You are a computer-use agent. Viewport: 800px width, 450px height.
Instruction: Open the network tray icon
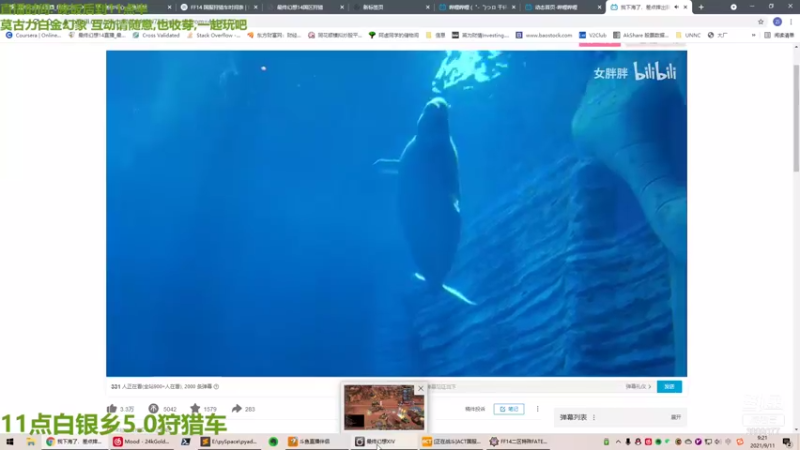coord(708,442)
